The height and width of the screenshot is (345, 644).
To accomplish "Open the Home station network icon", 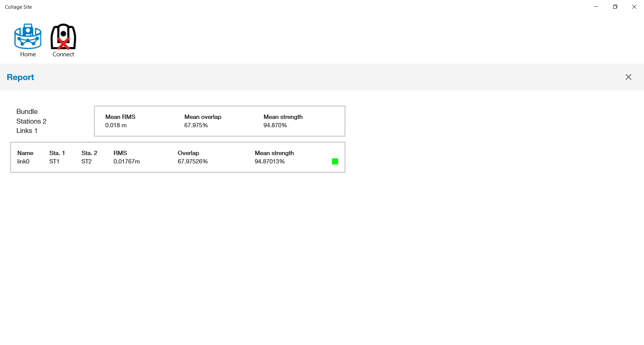I will 28,37.
